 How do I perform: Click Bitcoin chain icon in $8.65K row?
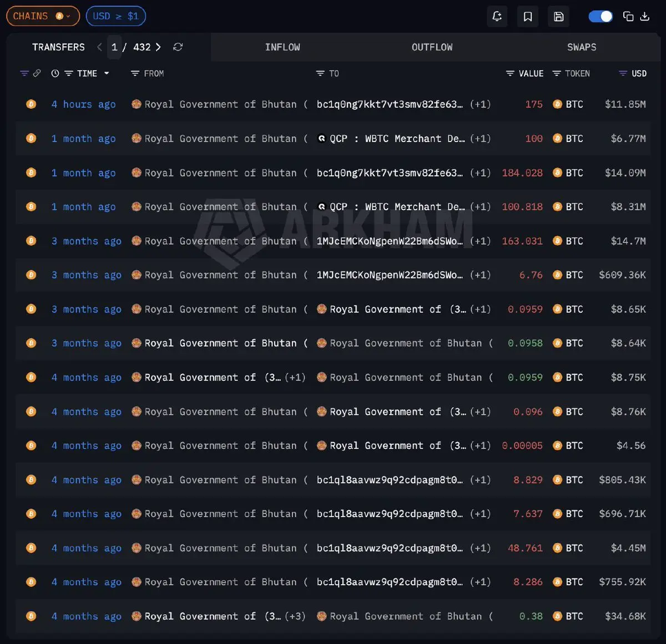31,309
